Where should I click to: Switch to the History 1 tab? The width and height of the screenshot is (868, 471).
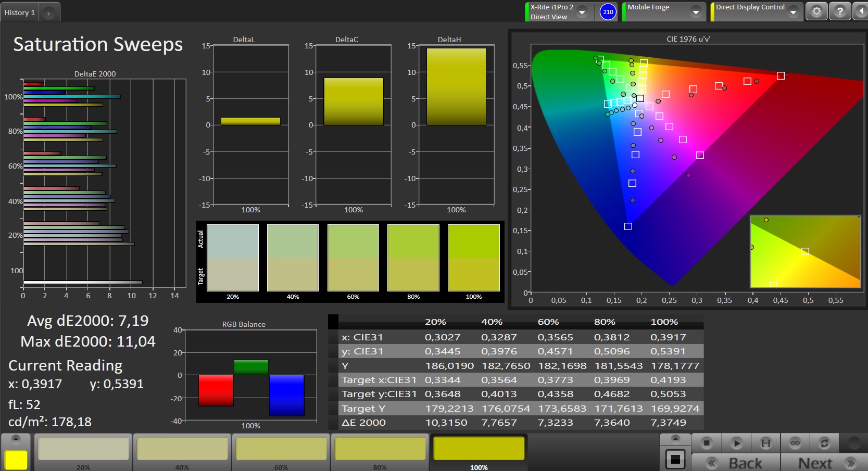tap(20, 12)
